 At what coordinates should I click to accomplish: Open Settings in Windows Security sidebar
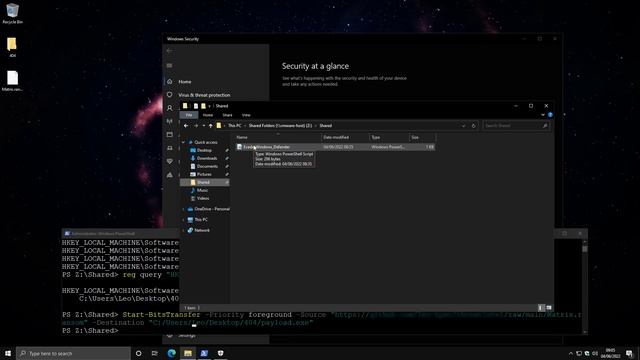[x=187, y=336]
